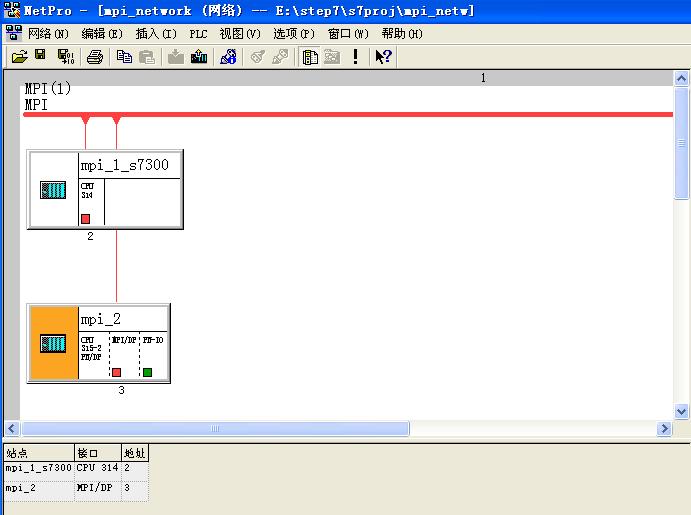Open the 视图(V) menu
691x515 pixels.
(240, 33)
